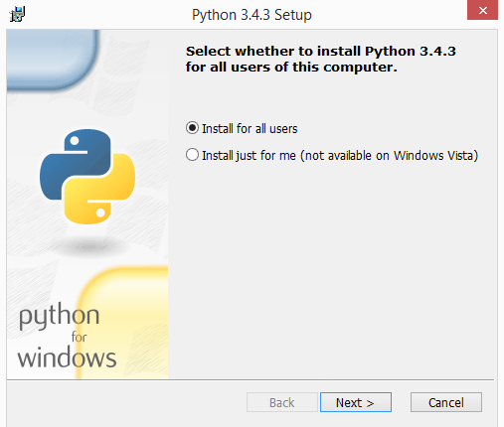The image size is (504, 427).
Task: Go to the next step with Next >
Action: point(356,402)
